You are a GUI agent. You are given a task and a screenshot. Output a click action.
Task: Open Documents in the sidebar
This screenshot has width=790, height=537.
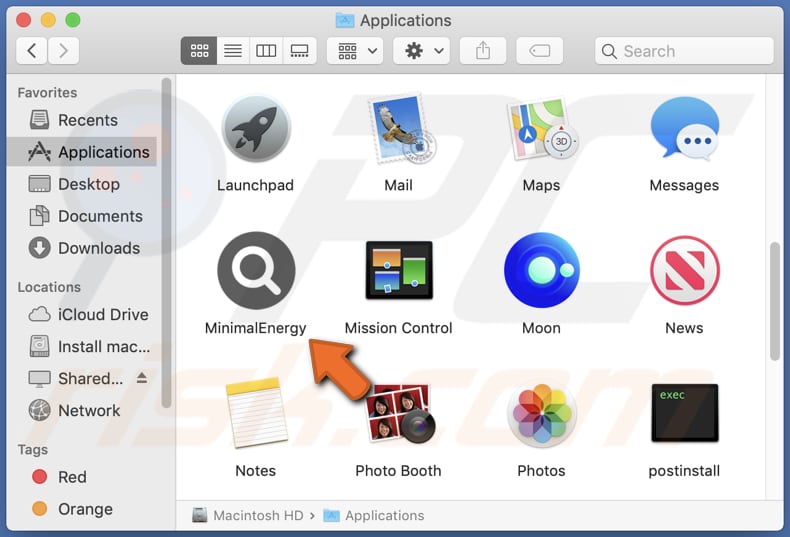tap(84, 217)
